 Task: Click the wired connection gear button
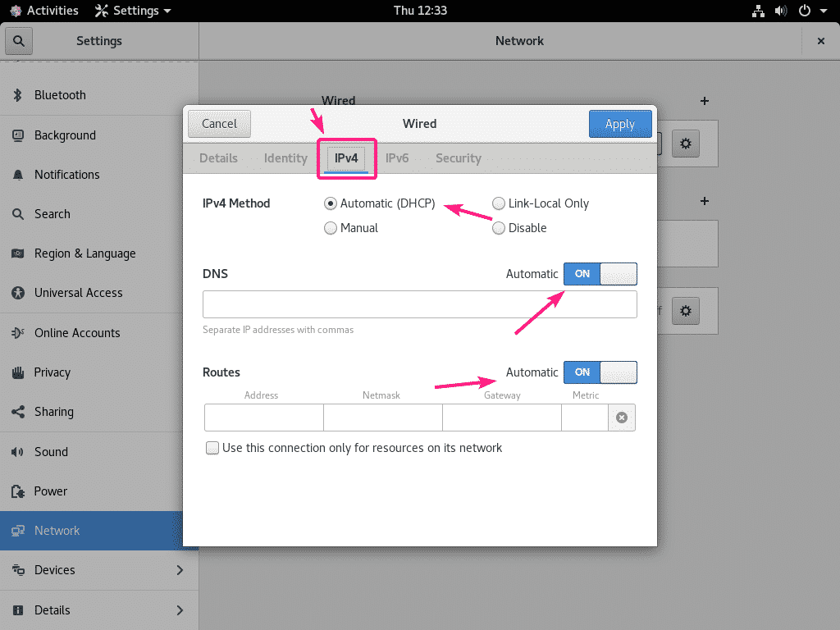click(685, 144)
